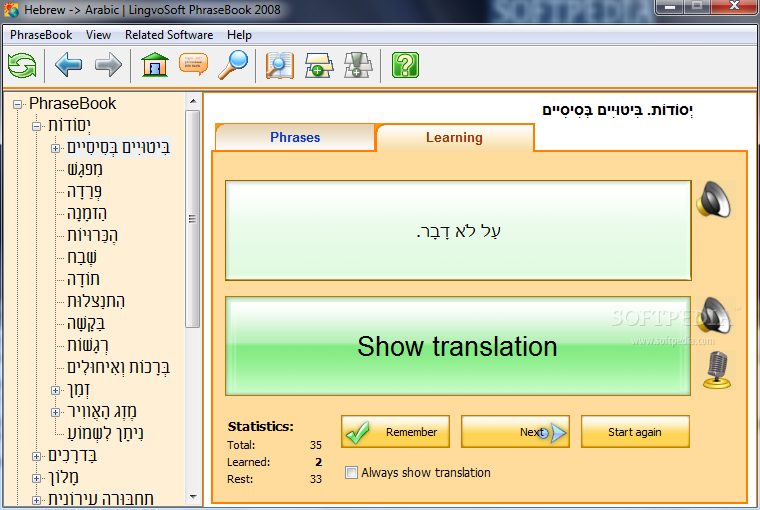Image resolution: width=760 pixels, height=510 pixels.
Task: Select the Learning tab
Action: point(455,137)
